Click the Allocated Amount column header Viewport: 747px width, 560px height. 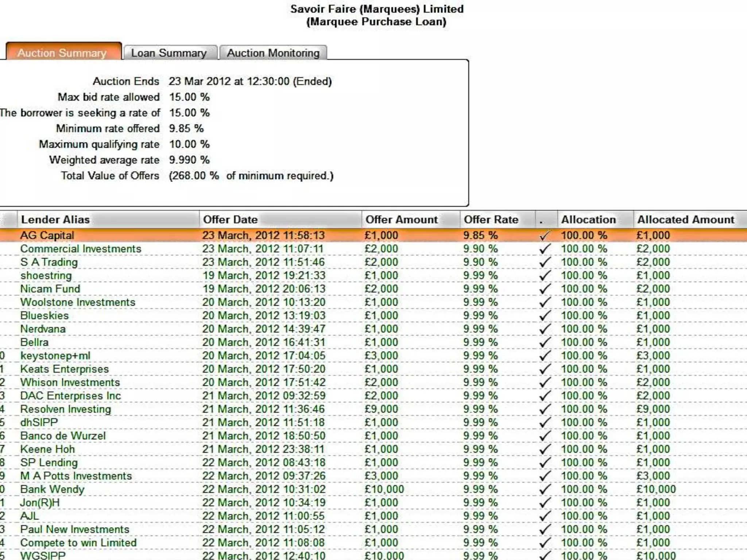coord(685,219)
